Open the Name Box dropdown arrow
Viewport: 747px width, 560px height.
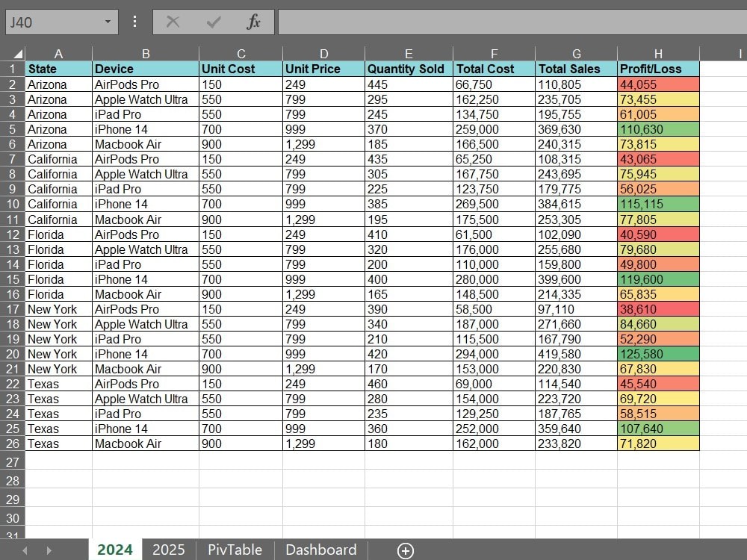[108, 22]
